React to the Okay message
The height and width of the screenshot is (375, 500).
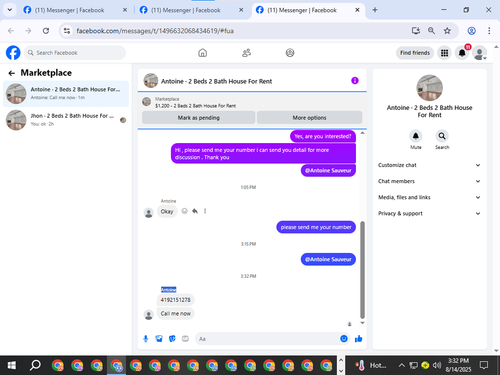click(x=184, y=211)
